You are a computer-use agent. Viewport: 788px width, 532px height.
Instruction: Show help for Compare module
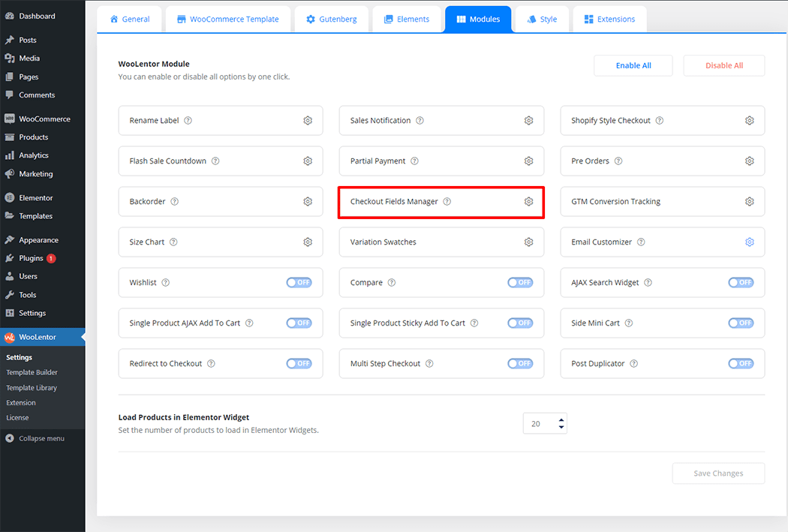tap(392, 282)
